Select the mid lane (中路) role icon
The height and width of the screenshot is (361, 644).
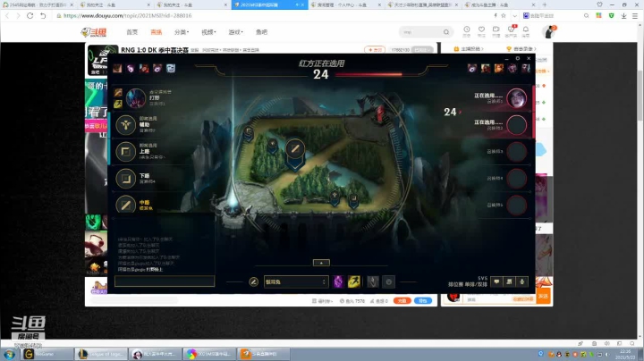click(126, 205)
